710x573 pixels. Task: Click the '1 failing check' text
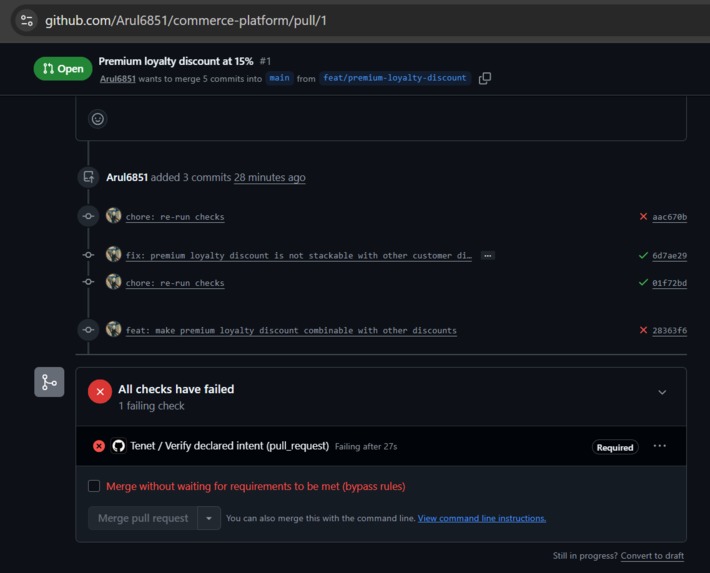tap(151, 406)
